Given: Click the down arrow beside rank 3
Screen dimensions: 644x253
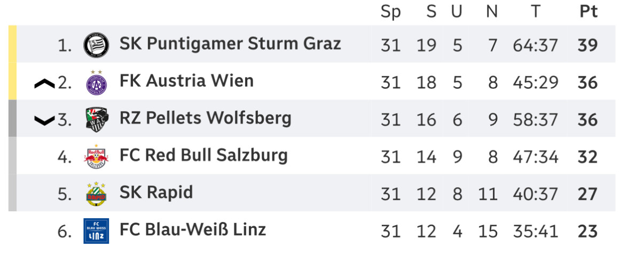Looking at the screenshot, I should (44, 120).
